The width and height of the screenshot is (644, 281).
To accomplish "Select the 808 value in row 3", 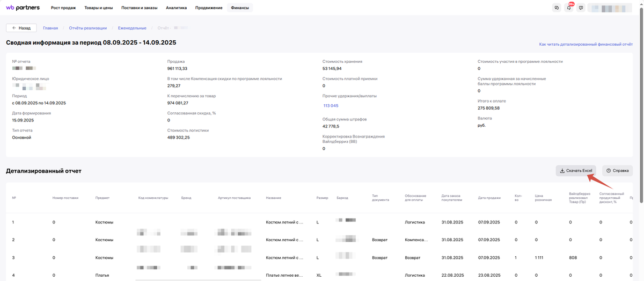I will [573, 258].
